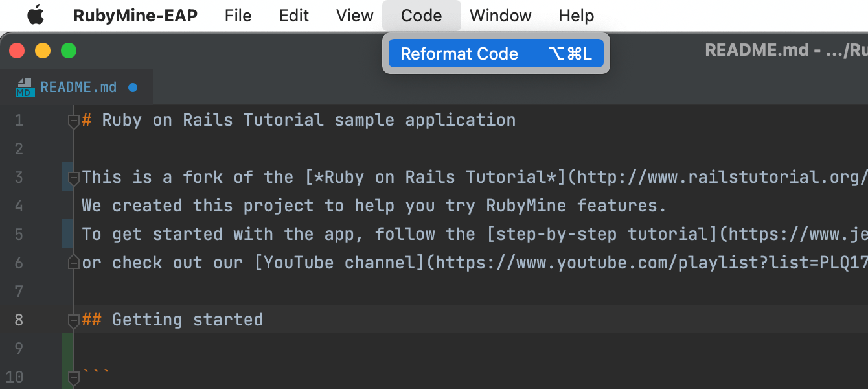
Task: Open the File menu
Action: [238, 16]
